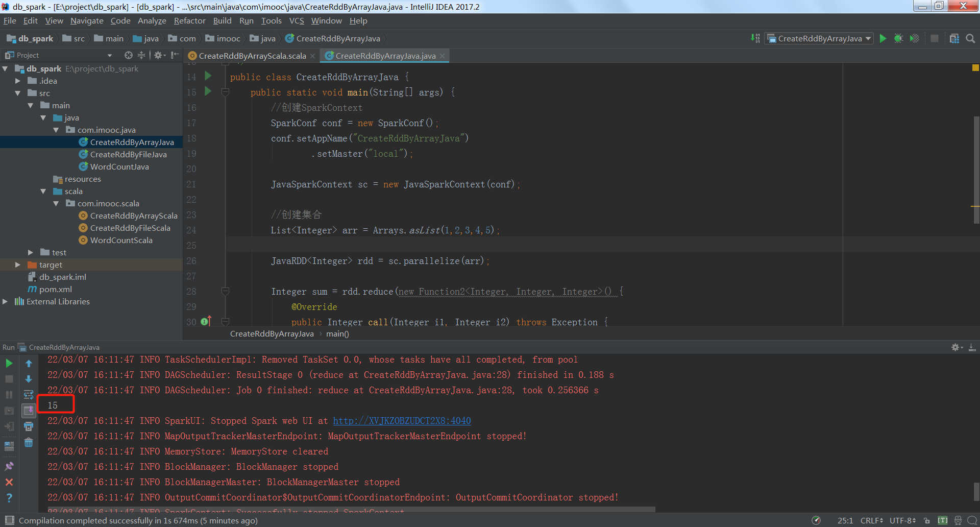Click the editor vertical scrollbar
Image resolution: width=980 pixels, height=527 pixels.
[x=976, y=170]
